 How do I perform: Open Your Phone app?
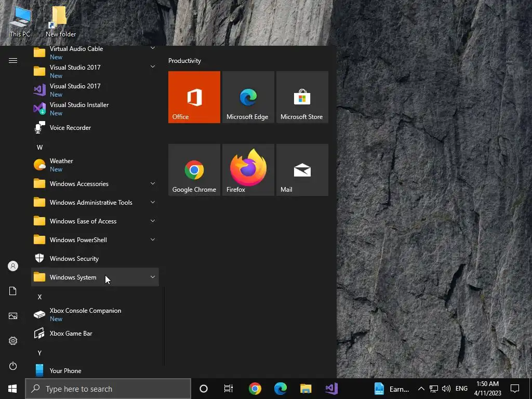pyautogui.click(x=95, y=370)
